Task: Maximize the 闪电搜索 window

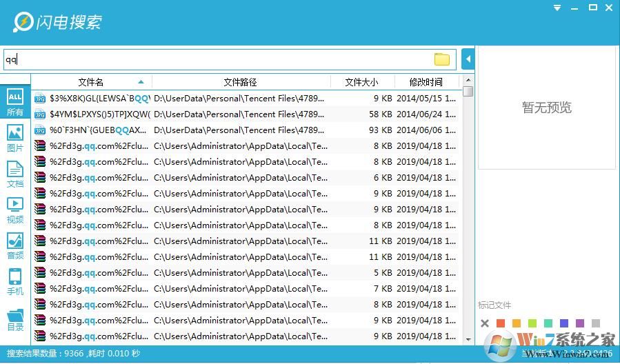Action: click(x=592, y=8)
